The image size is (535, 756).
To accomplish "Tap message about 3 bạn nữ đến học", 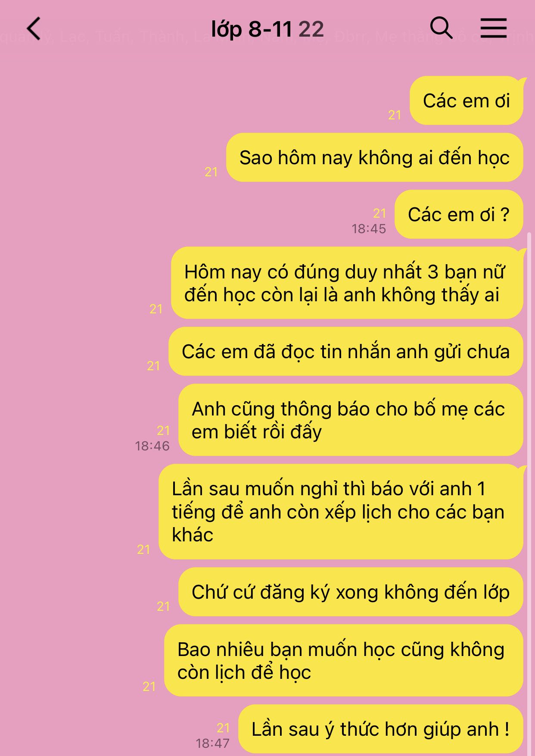I will click(347, 283).
